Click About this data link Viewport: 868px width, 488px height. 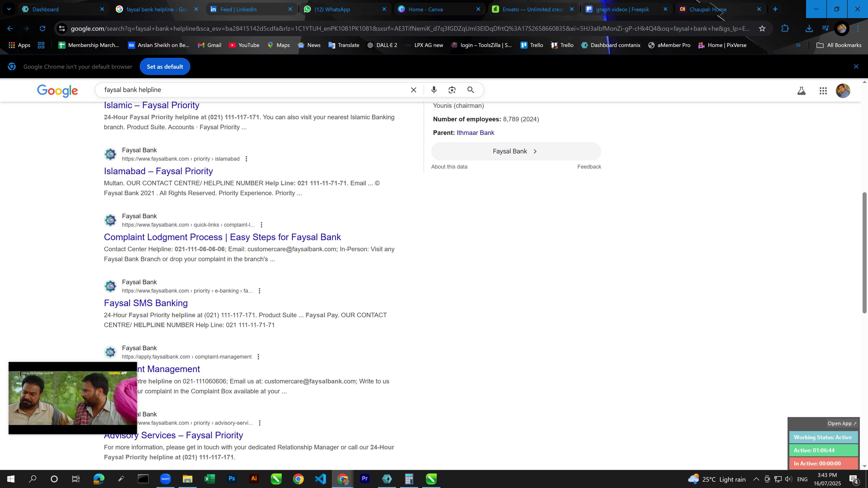pos(449,167)
